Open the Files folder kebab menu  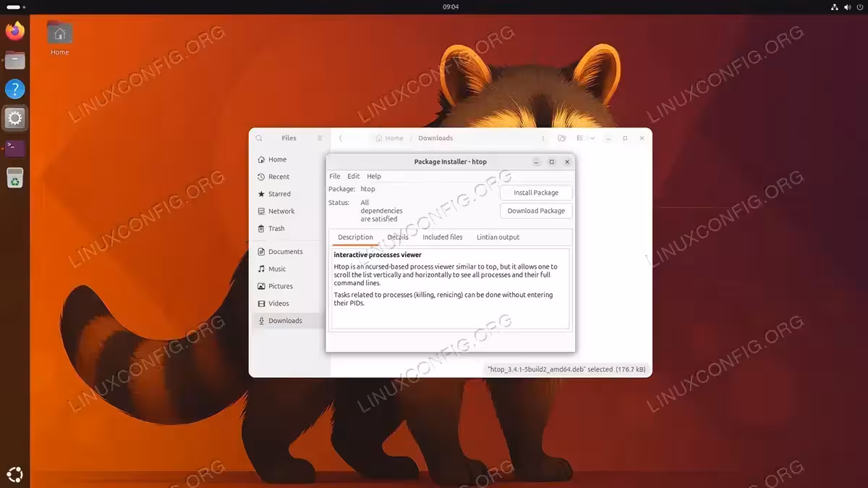544,138
